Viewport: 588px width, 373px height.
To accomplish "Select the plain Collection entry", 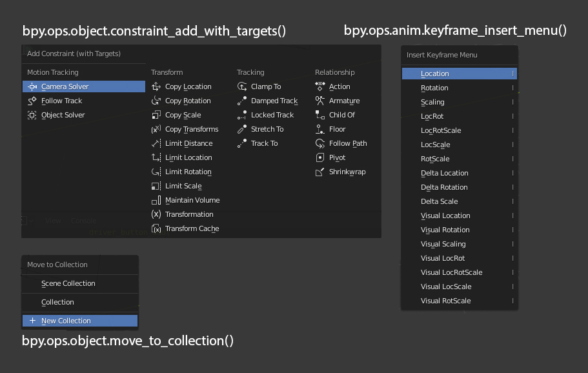I will coord(80,302).
